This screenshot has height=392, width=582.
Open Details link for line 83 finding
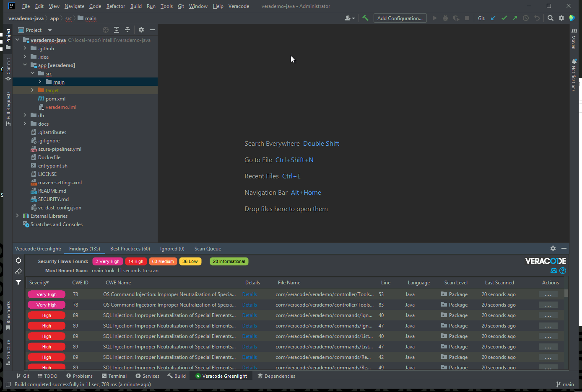pos(249,305)
